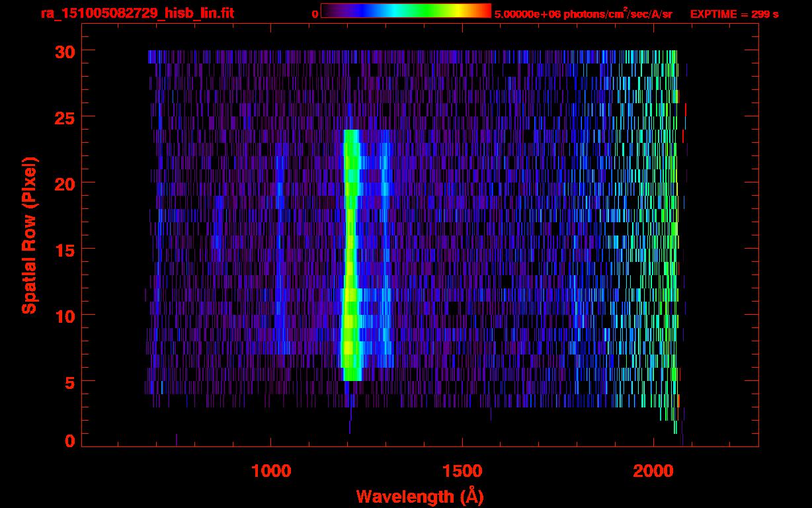This screenshot has width=812, height=508.
Task: Click the ra_151005082729_hisb_lin.fit filename title
Action: [x=137, y=13]
